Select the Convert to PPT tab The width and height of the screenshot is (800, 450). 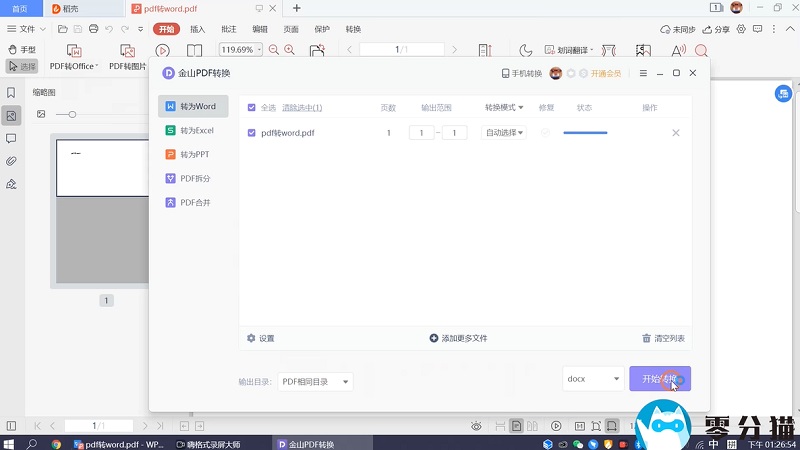click(x=193, y=155)
